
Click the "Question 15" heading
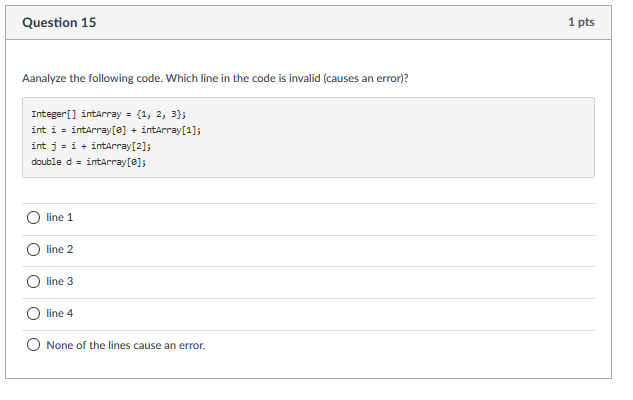(x=59, y=22)
